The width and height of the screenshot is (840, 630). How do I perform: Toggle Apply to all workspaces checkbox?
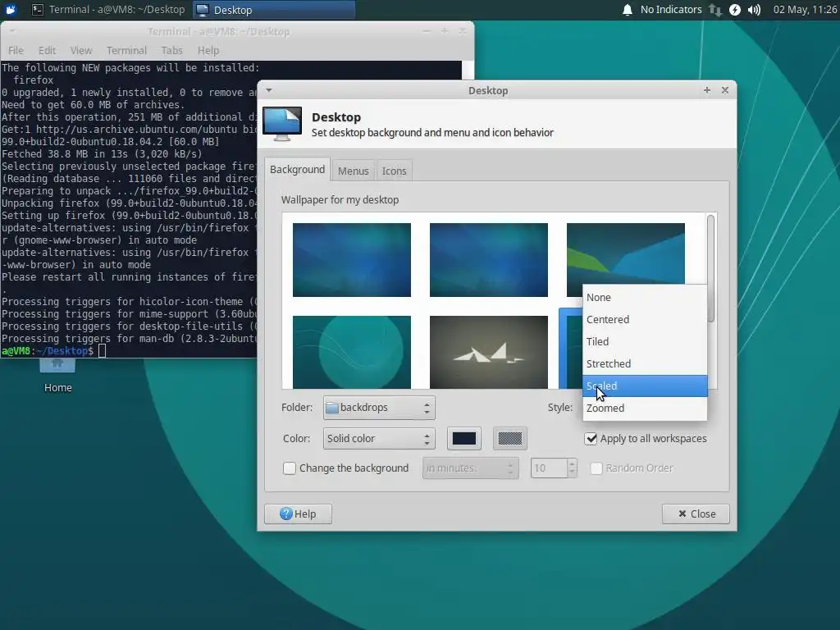point(591,439)
